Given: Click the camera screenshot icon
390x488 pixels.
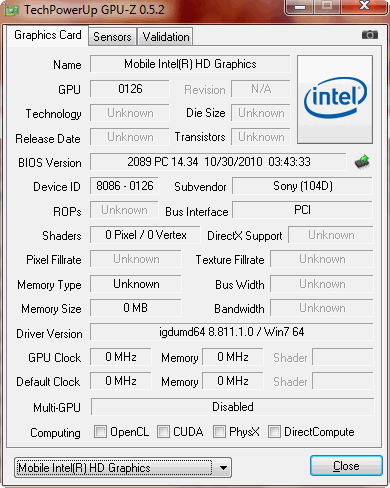Looking at the screenshot, I should click(370, 34).
